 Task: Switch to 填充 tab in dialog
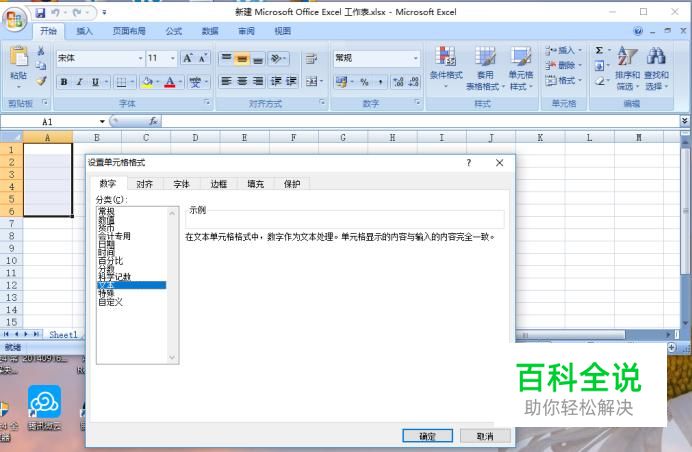pyautogui.click(x=255, y=184)
